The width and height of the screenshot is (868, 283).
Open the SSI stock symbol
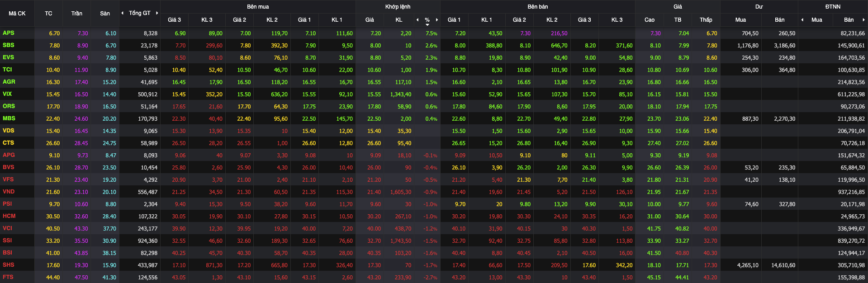click(x=7, y=241)
